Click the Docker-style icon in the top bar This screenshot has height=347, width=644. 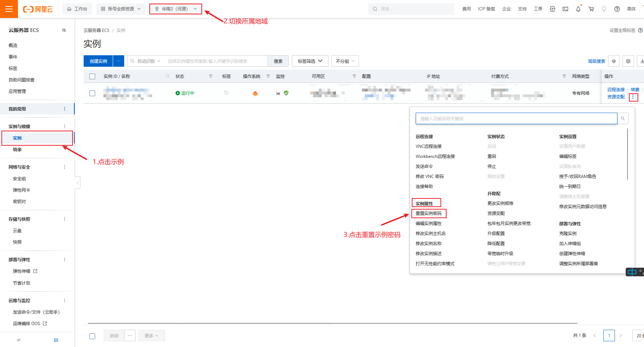(x=552, y=9)
